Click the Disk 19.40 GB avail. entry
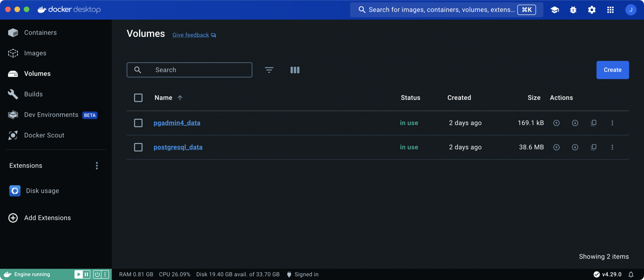The width and height of the screenshot is (644, 280). point(238,274)
